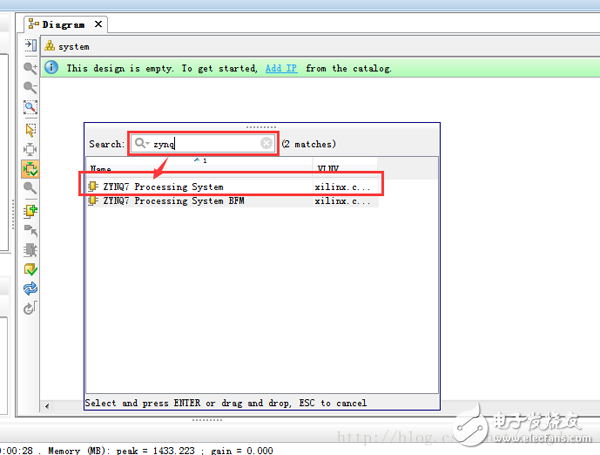
Task: Select ZYNQ7 Processing System BFM entry
Action: coord(172,200)
